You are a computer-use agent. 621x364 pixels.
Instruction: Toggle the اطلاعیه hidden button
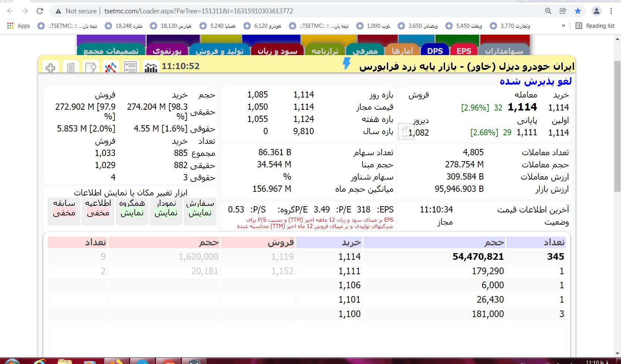tap(98, 211)
